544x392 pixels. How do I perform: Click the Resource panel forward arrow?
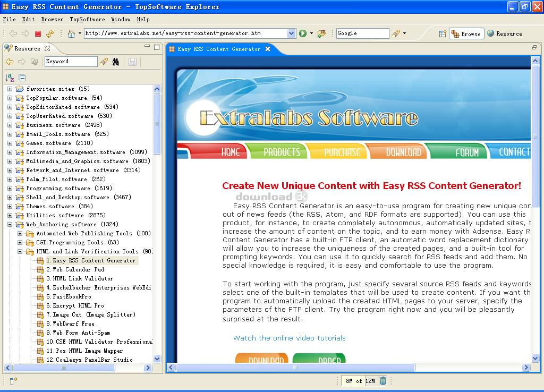tap(21, 62)
